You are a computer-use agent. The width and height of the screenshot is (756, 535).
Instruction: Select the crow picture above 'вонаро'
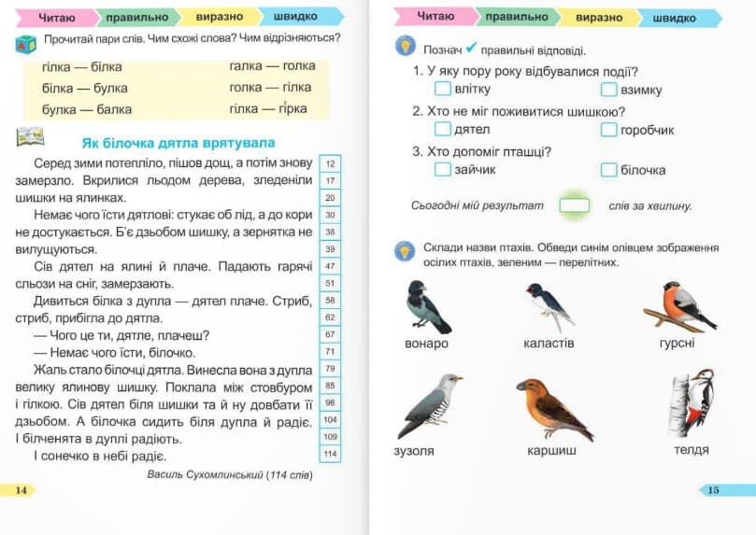(428, 307)
